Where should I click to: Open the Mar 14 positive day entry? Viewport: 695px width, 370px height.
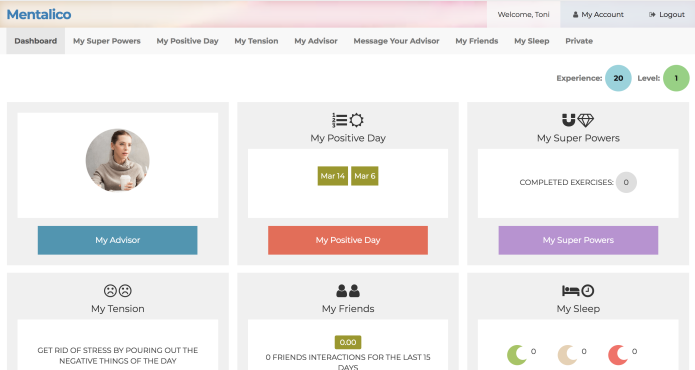333,176
